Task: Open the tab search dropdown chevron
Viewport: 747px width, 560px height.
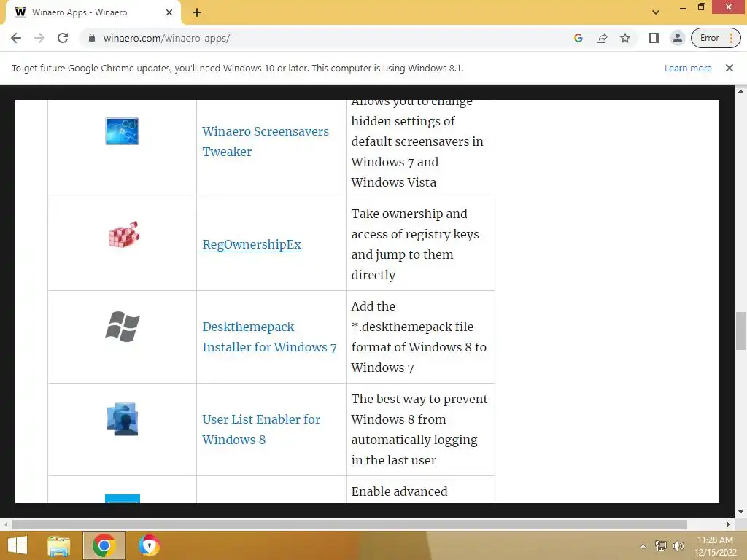Action: click(656, 12)
